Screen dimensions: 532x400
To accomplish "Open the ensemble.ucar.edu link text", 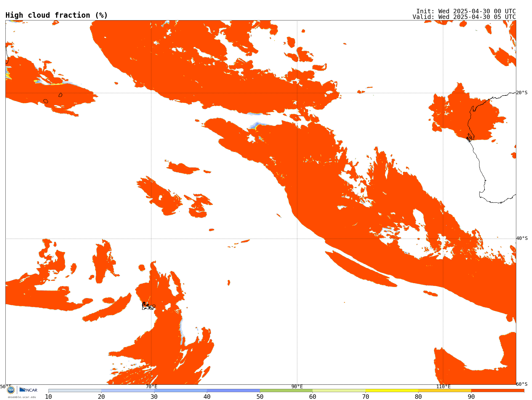I will pos(22,397).
